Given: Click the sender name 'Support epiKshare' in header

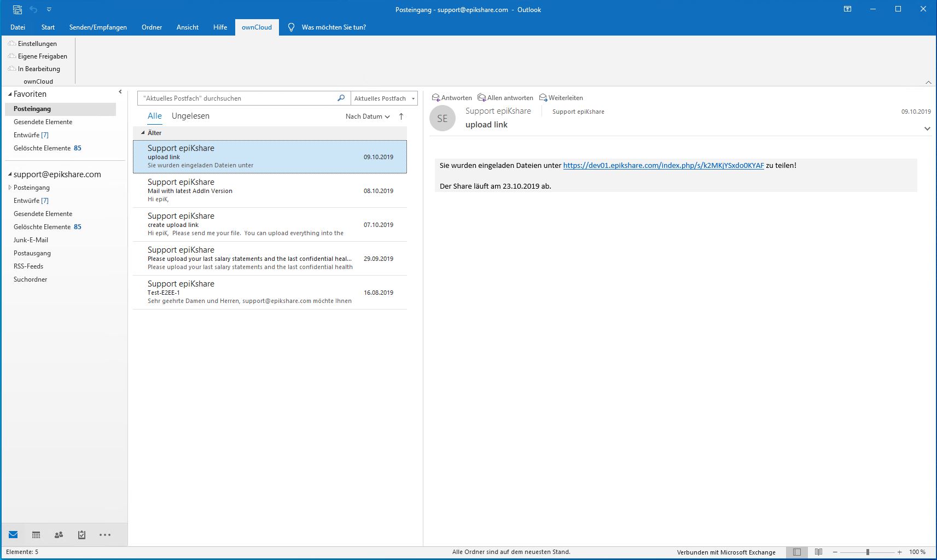Looking at the screenshot, I should [x=498, y=111].
